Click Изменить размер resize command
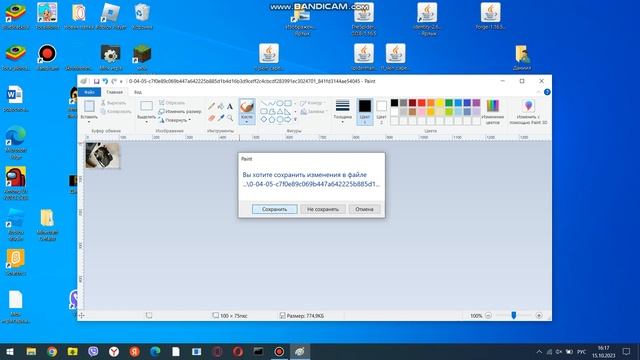640x360 pixels. click(x=180, y=111)
